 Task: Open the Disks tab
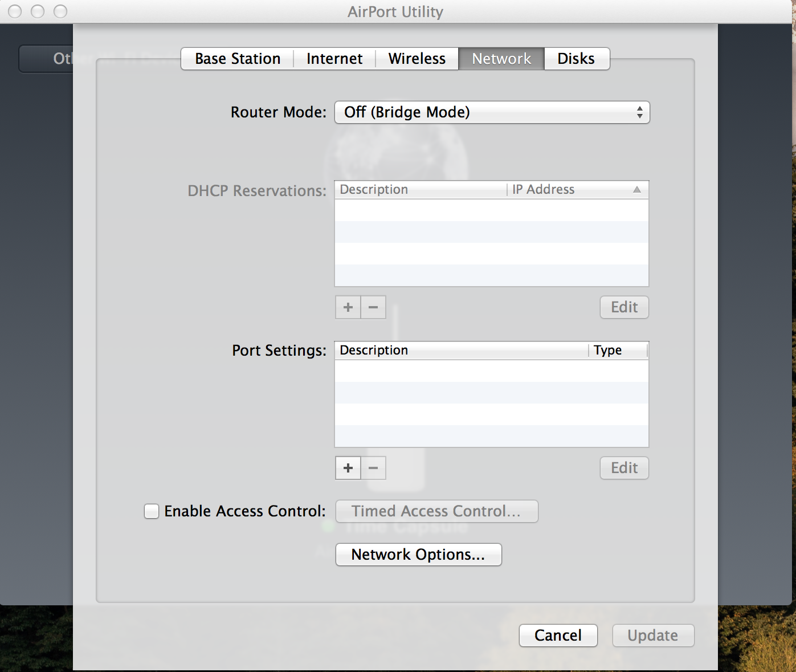(x=577, y=58)
